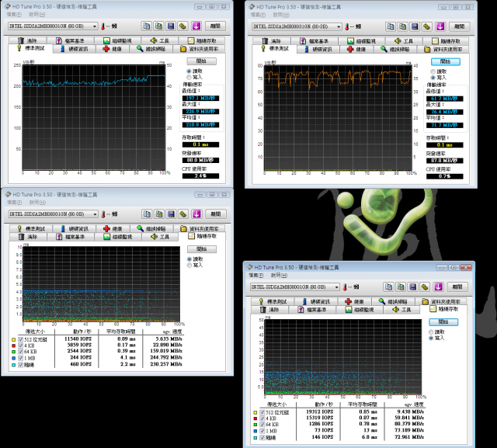Thermometer temperature icon in read benchmark window
This screenshot has height=448, width=497.
coord(103,26)
